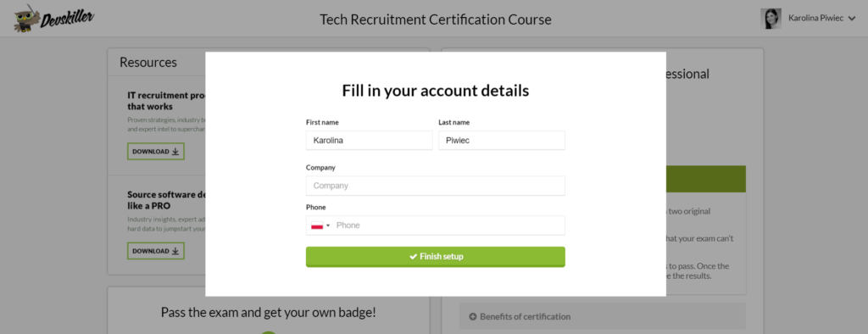Click the Tech Recruitment Certification Course title

tap(435, 20)
